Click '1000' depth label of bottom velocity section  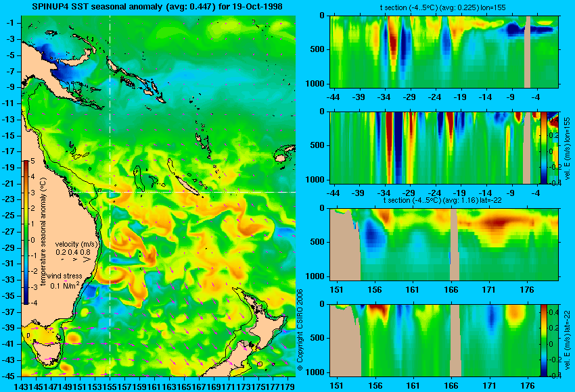315,372
